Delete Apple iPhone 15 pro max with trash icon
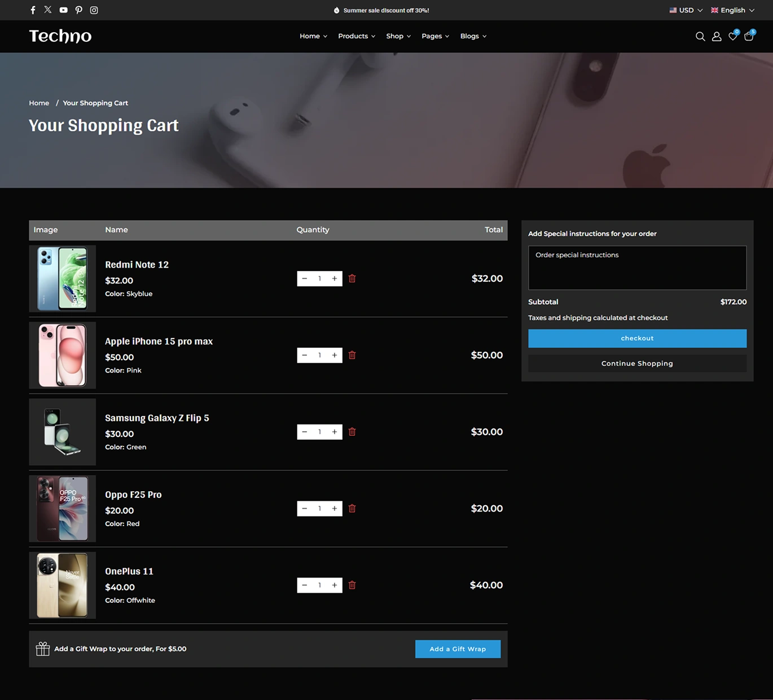Image resolution: width=773 pixels, height=700 pixels. (x=352, y=355)
